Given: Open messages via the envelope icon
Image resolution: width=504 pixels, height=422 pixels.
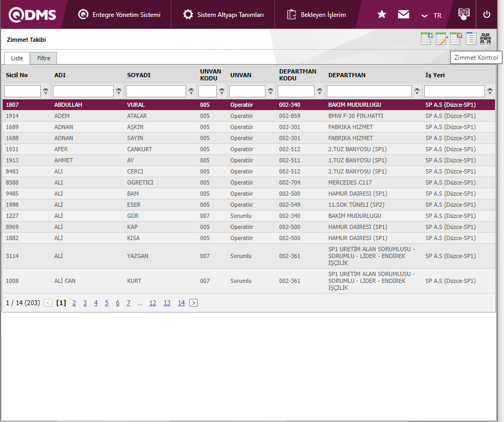Looking at the screenshot, I should point(404,14).
